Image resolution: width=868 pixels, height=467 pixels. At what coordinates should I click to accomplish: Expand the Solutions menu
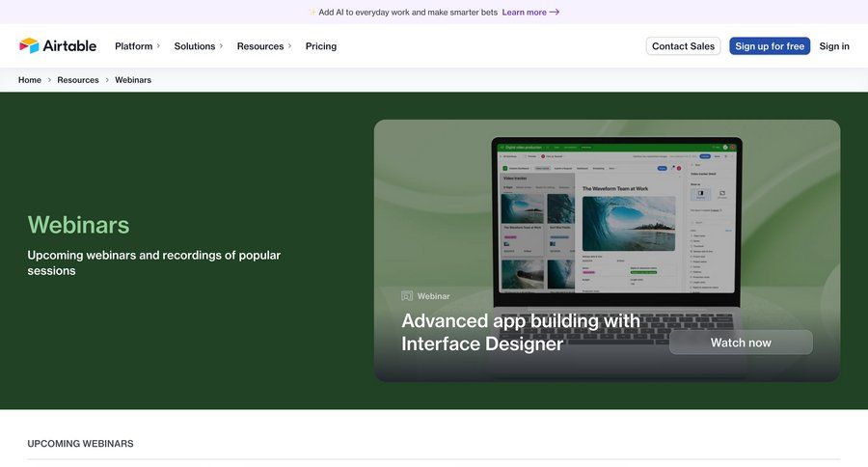(198, 46)
